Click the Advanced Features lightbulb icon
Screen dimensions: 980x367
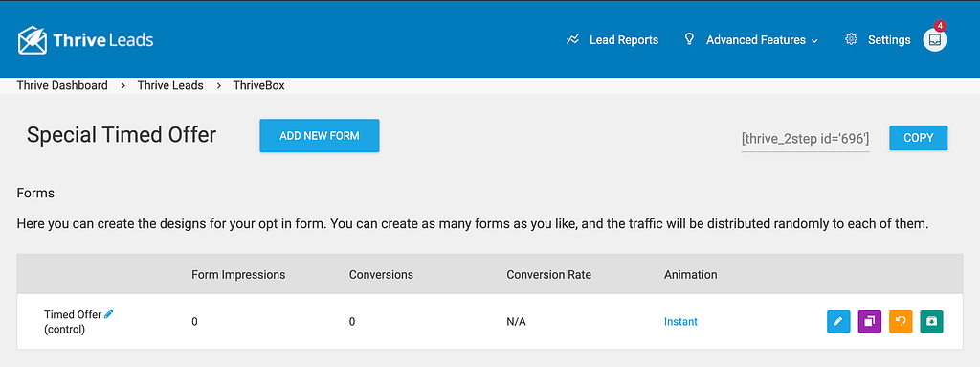pos(689,39)
